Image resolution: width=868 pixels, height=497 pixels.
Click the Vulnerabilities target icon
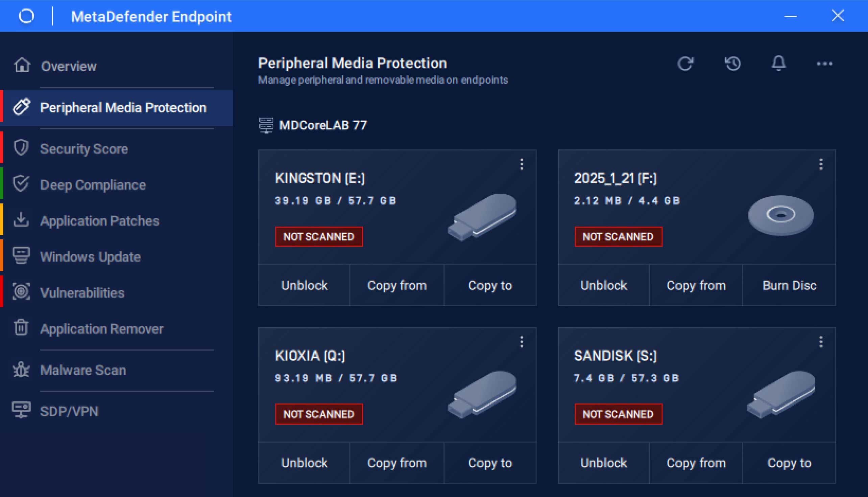tap(21, 292)
